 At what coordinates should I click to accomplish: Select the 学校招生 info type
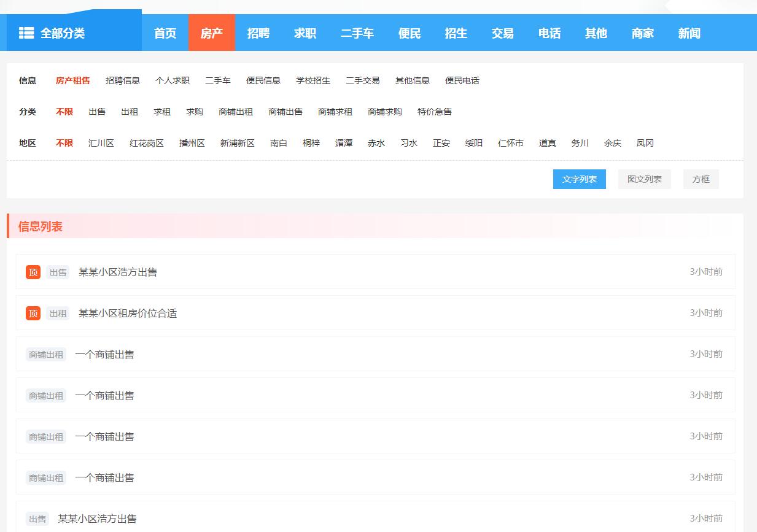313,80
